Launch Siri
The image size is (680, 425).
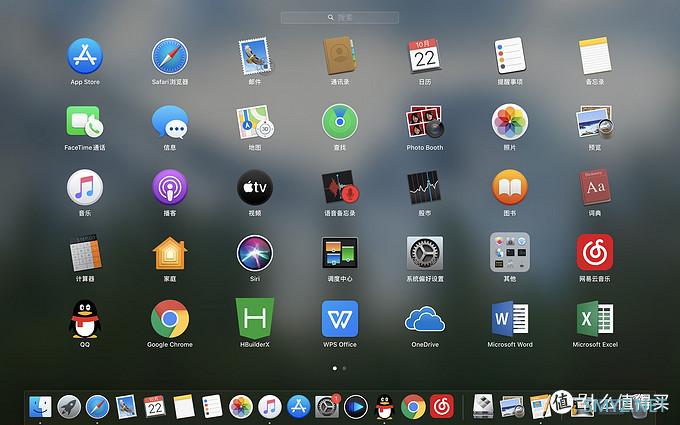point(255,253)
